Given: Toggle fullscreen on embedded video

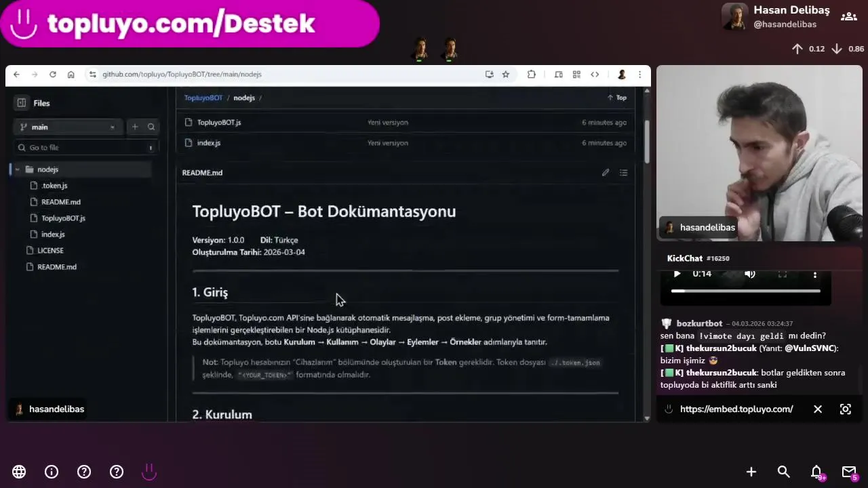Looking at the screenshot, I should coord(783,274).
